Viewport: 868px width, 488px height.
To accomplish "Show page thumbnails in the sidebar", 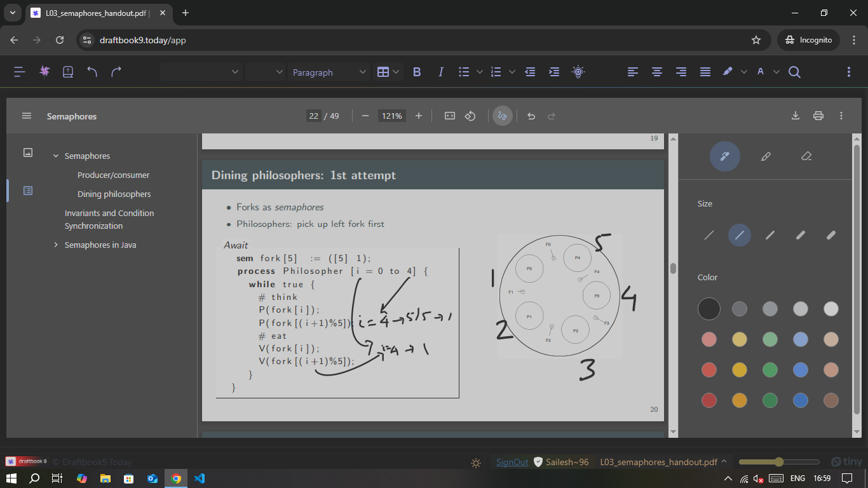I will [28, 152].
